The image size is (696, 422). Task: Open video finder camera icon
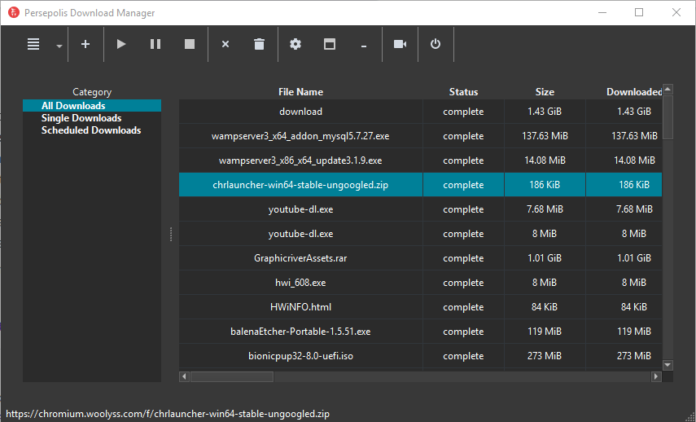(x=400, y=44)
